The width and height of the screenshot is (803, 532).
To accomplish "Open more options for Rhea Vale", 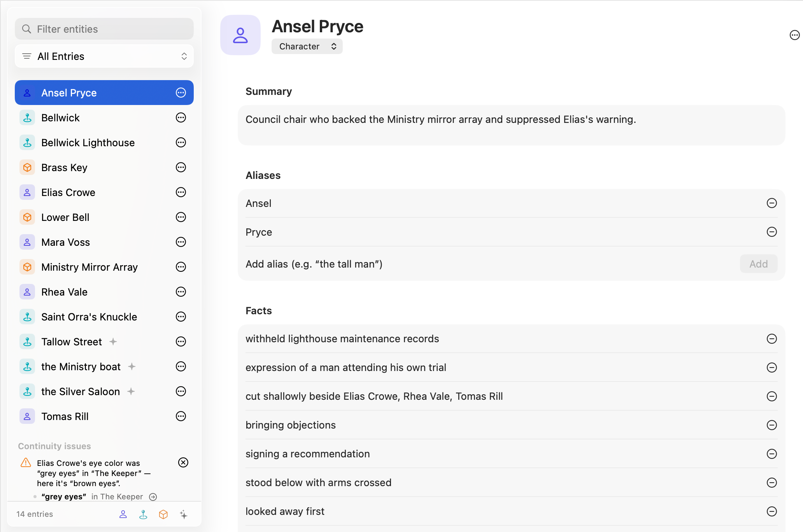I will pyautogui.click(x=181, y=292).
